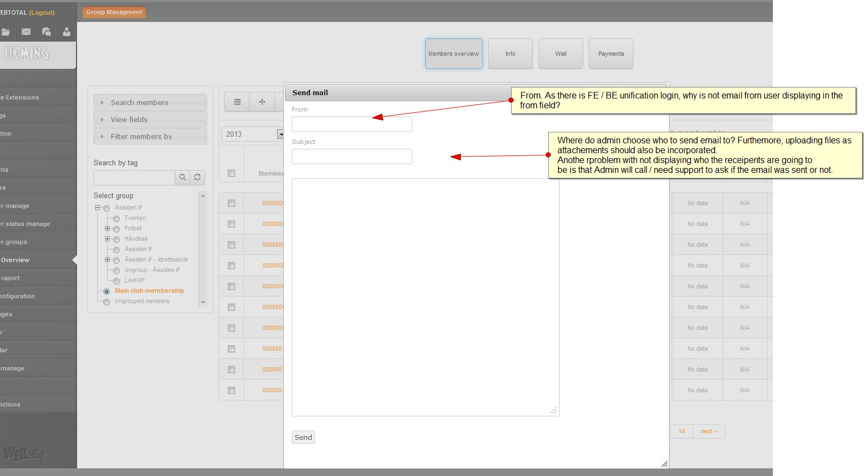Viewport: 868px width, 476px height.
Task: Expand the Åssiden IF - Idrettsskole tree node
Action: 108,259
